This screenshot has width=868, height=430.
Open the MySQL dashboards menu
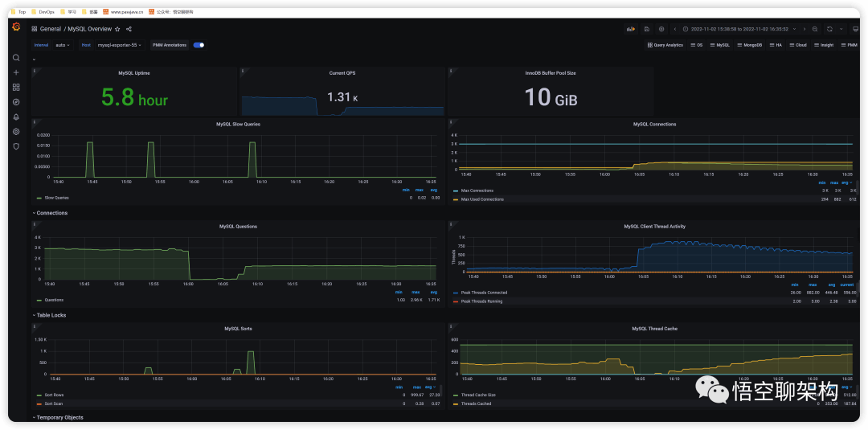[719, 45]
